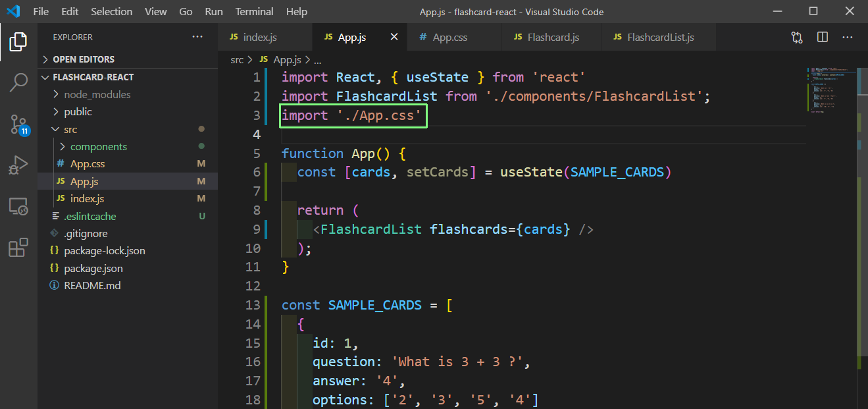Open the Run and Debug view
This screenshot has height=409, width=868.
coord(18,165)
